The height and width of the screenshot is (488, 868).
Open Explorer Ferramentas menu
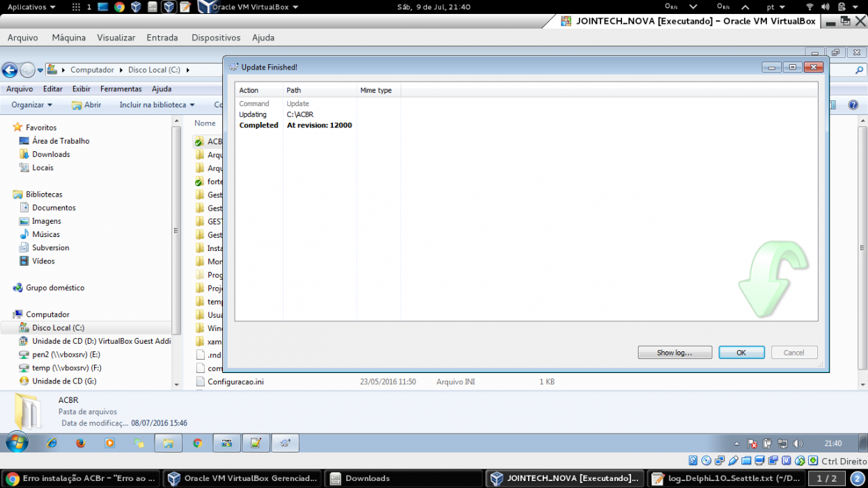(121, 89)
